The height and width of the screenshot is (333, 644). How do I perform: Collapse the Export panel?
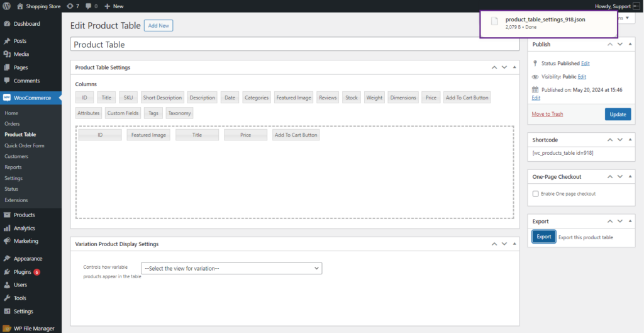(x=630, y=221)
